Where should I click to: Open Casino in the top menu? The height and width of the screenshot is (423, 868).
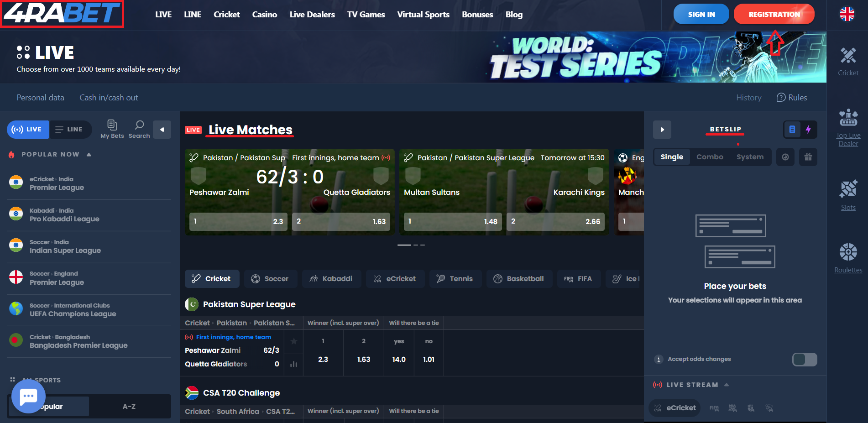[265, 15]
